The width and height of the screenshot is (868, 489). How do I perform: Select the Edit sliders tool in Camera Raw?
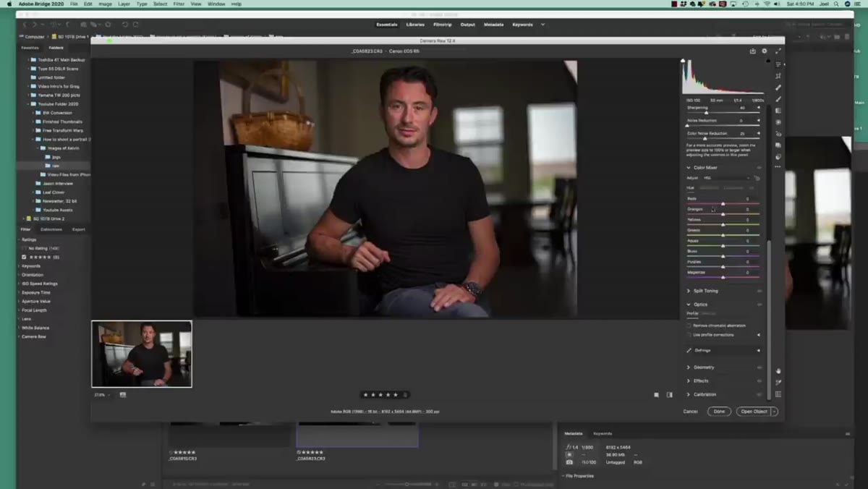[778, 64]
